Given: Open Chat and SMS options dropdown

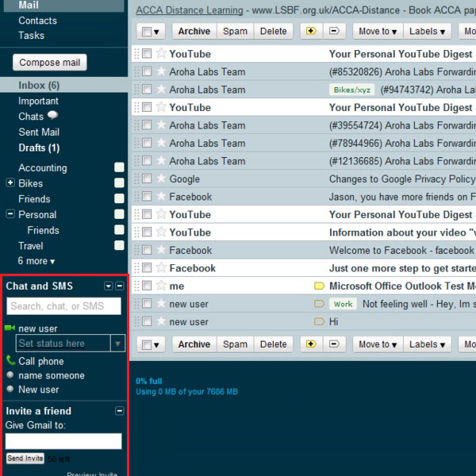Looking at the screenshot, I should coord(109,286).
